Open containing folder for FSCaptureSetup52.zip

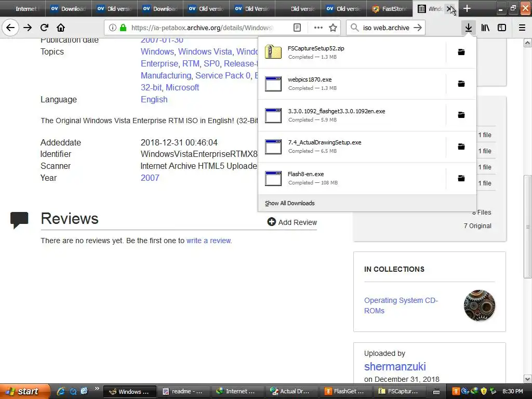click(461, 52)
